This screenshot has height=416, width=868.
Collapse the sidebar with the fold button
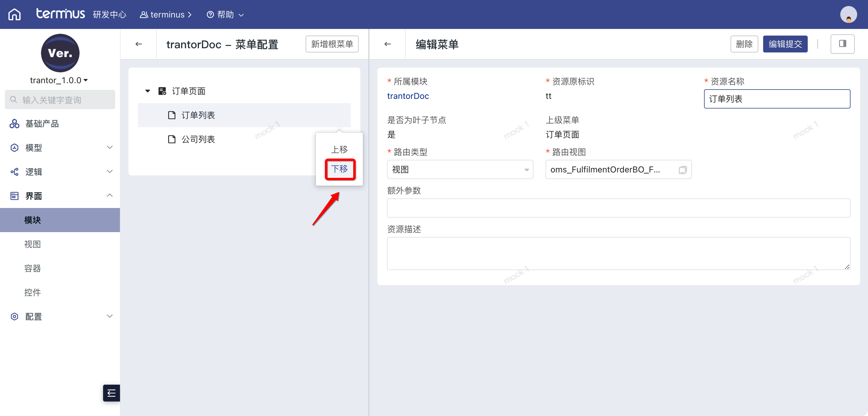pos(112,393)
